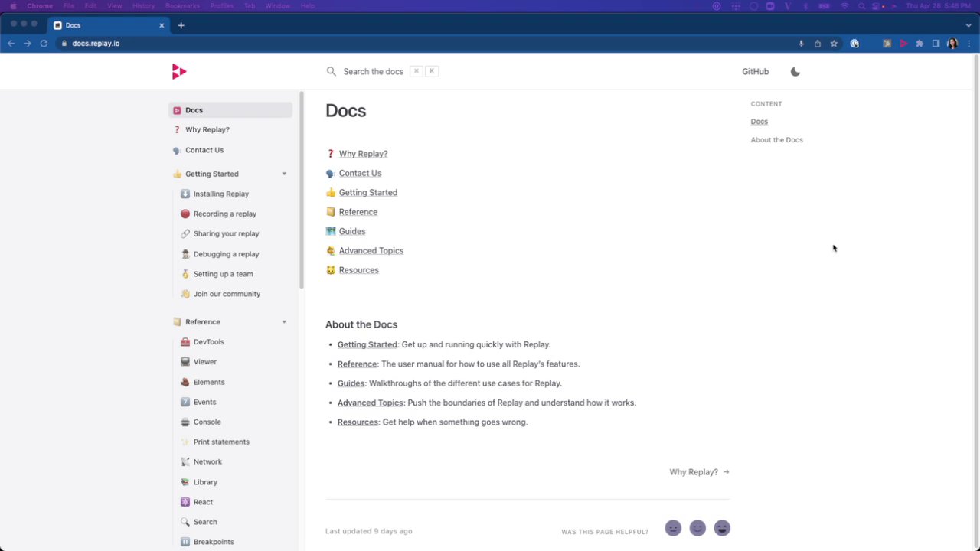Bookmark this page with star icon
The width and height of the screenshot is (980, 551).
835,44
